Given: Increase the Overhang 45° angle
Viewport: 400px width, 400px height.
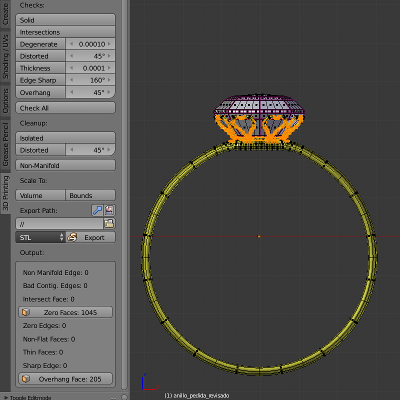Looking at the screenshot, I should 109,92.
